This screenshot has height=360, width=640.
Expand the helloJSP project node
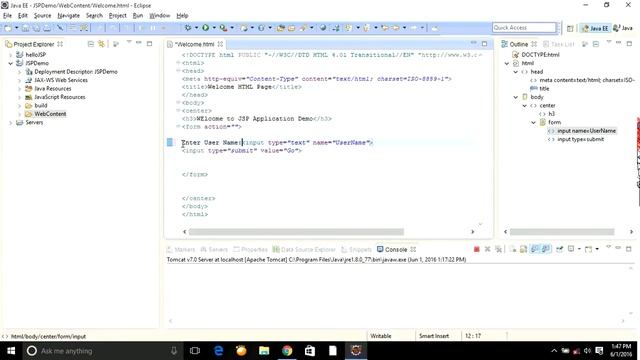[11, 55]
